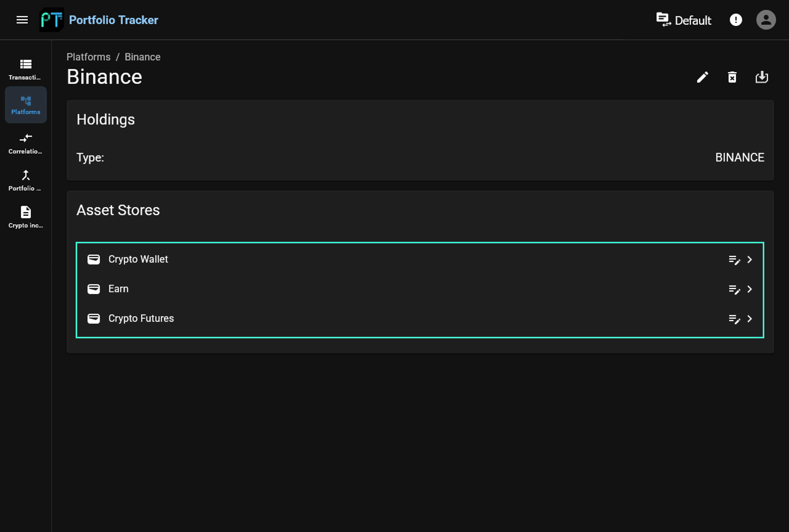This screenshot has height=532, width=789.
Task: Click the Earn card icon
Action: [x=94, y=289]
